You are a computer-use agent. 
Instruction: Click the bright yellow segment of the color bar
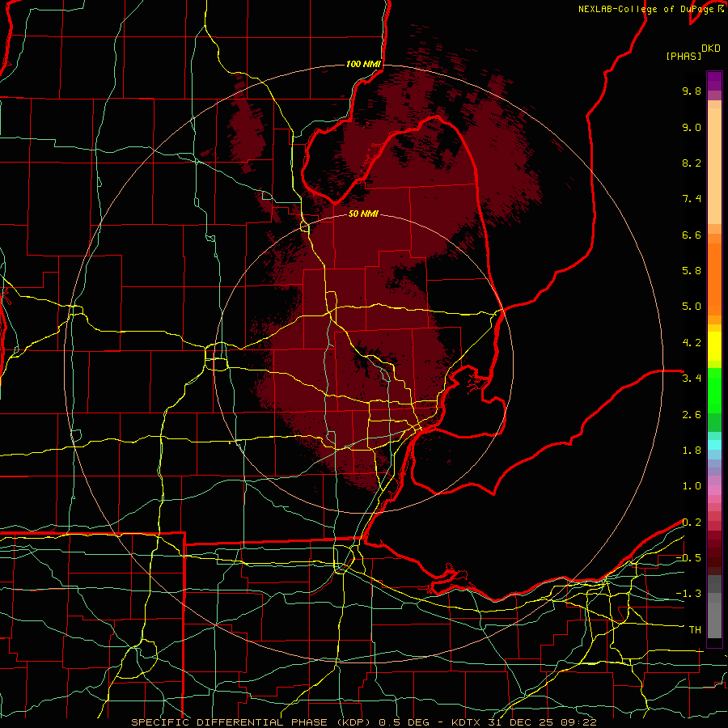[714, 346]
